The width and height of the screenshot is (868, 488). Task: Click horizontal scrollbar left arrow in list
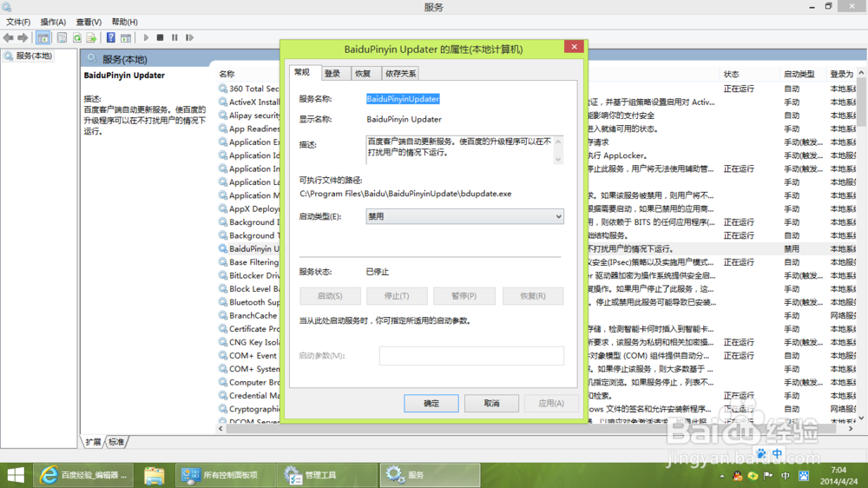click(x=220, y=429)
